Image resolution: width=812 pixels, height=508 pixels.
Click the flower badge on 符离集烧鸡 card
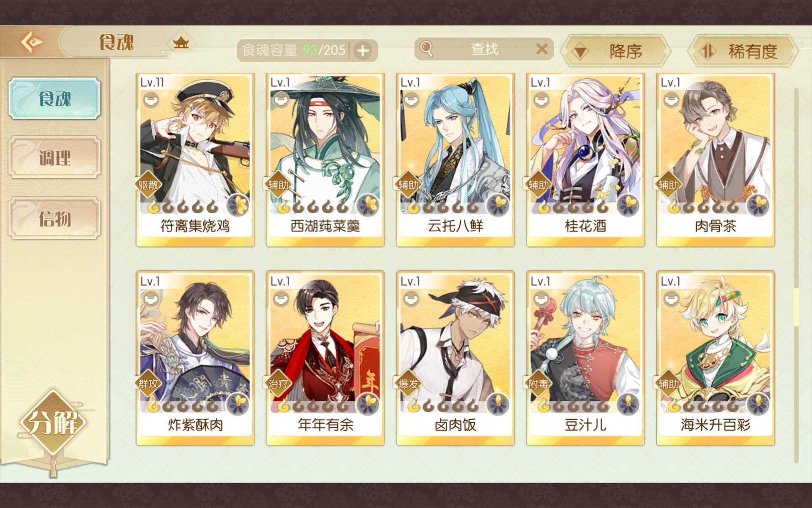click(x=238, y=206)
